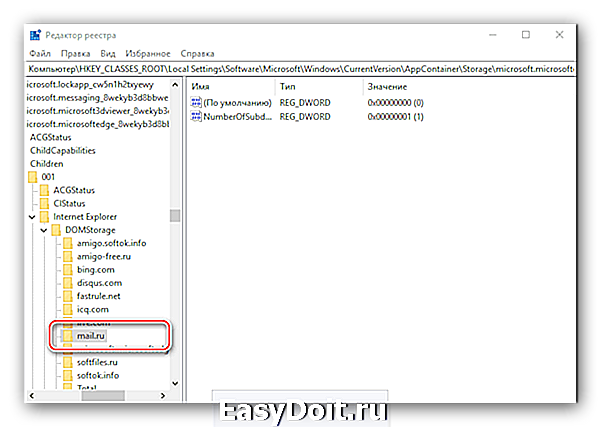Click the CIStatus folder icon
The height and width of the screenshot is (427, 600).
pyautogui.click(x=44, y=203)
